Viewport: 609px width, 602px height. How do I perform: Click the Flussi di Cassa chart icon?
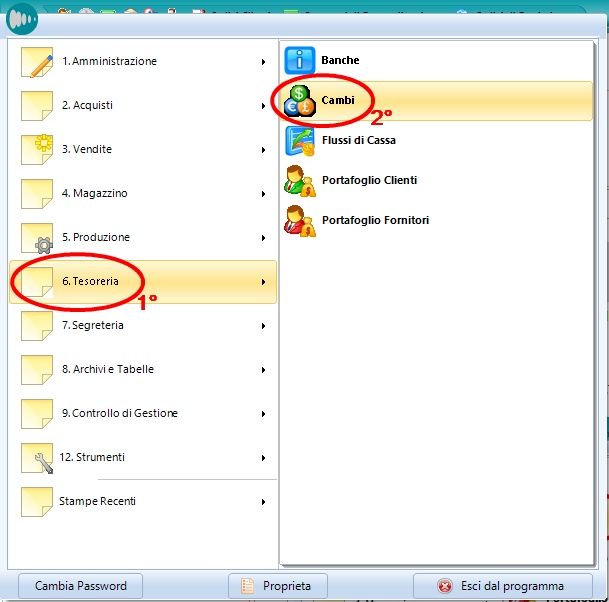300,141
